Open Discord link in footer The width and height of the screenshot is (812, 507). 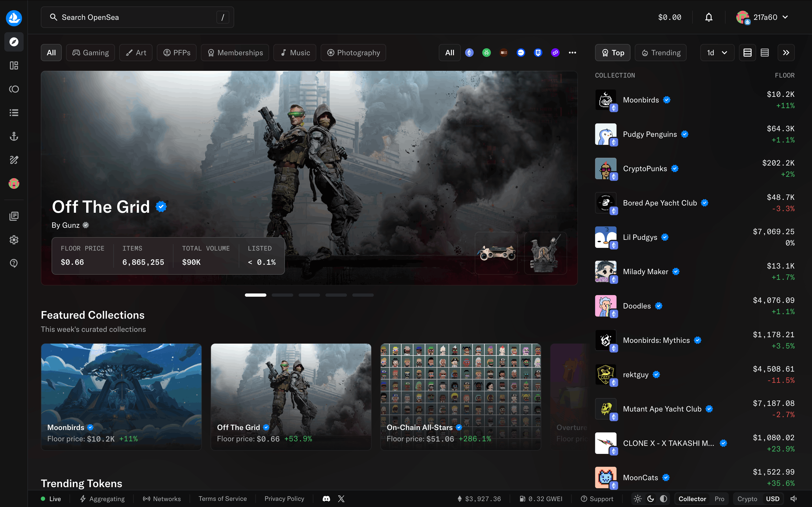[x=326, y=499]
